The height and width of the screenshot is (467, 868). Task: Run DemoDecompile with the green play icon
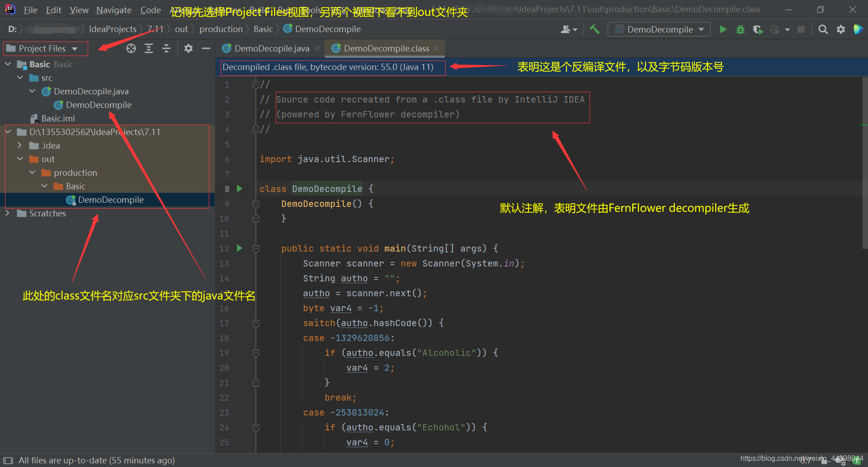(722, 29)
